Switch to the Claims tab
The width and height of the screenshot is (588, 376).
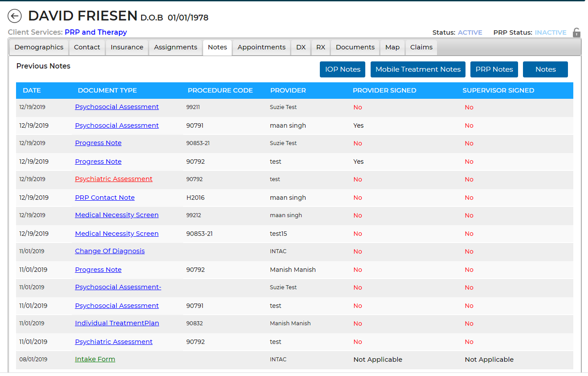(x=421, y=47)
